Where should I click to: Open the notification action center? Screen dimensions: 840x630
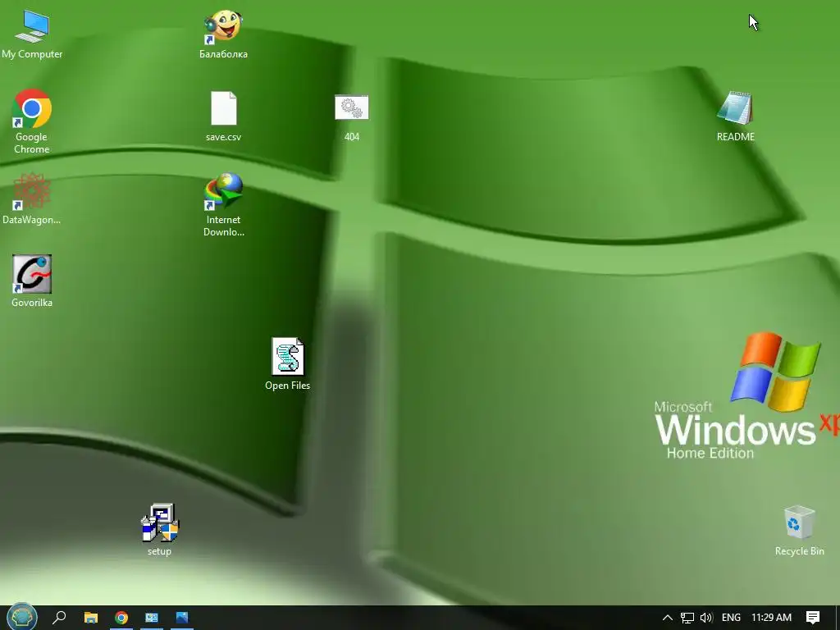(x=813, y=618)
